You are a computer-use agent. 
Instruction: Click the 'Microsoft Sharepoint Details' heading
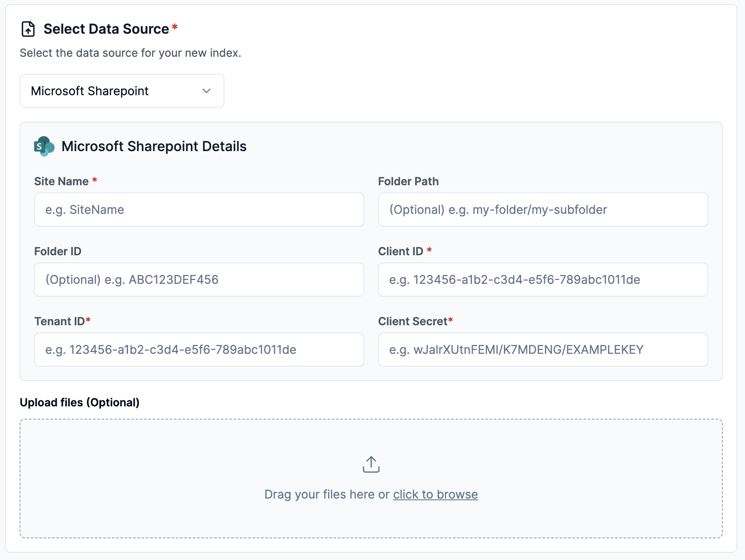click(x=154, y=146)
